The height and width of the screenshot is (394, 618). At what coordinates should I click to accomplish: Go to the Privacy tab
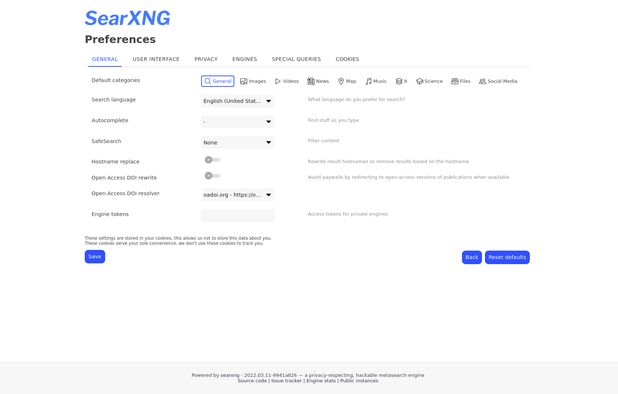pos(206,59)
